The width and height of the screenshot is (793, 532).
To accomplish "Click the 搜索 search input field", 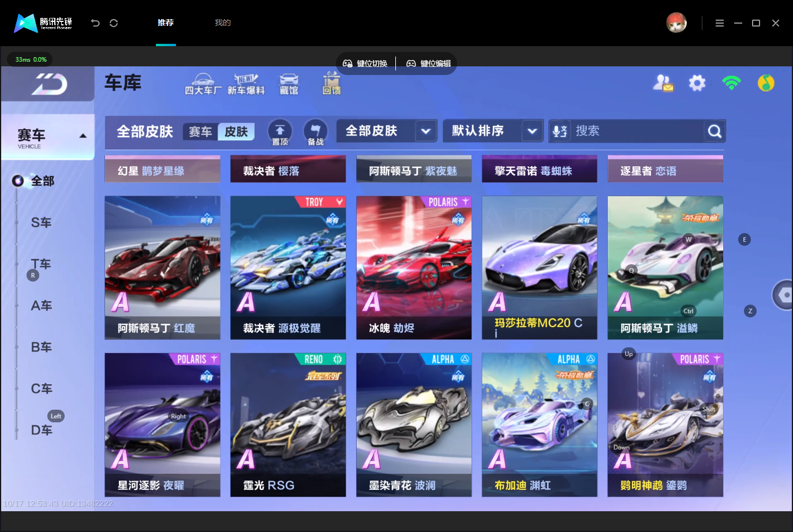I will 638,132.
